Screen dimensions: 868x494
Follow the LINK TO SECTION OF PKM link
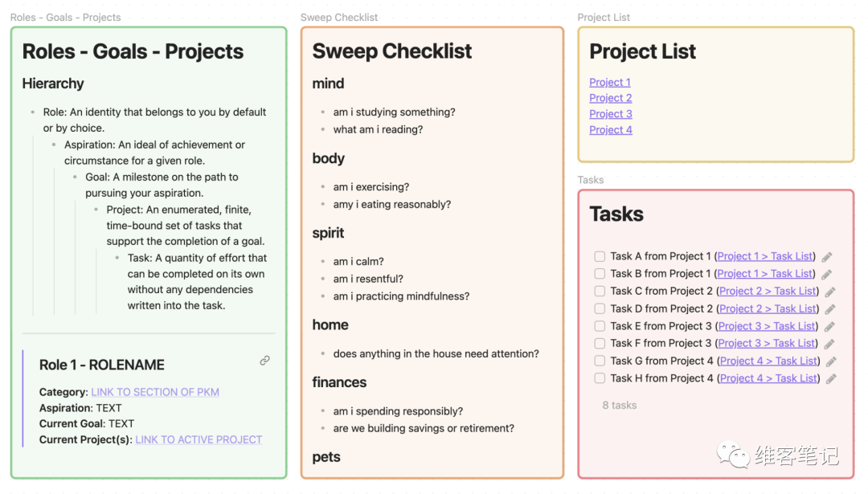(x=155, y=392)
